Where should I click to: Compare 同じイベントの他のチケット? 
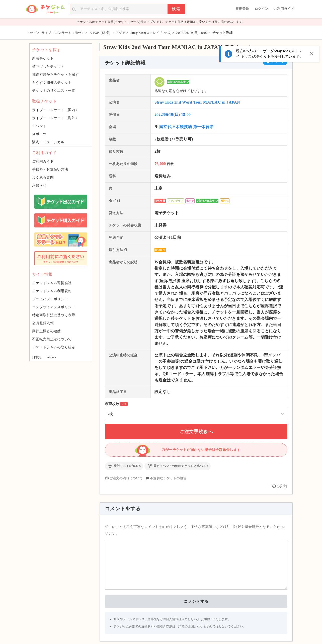(x=178, y=466)
